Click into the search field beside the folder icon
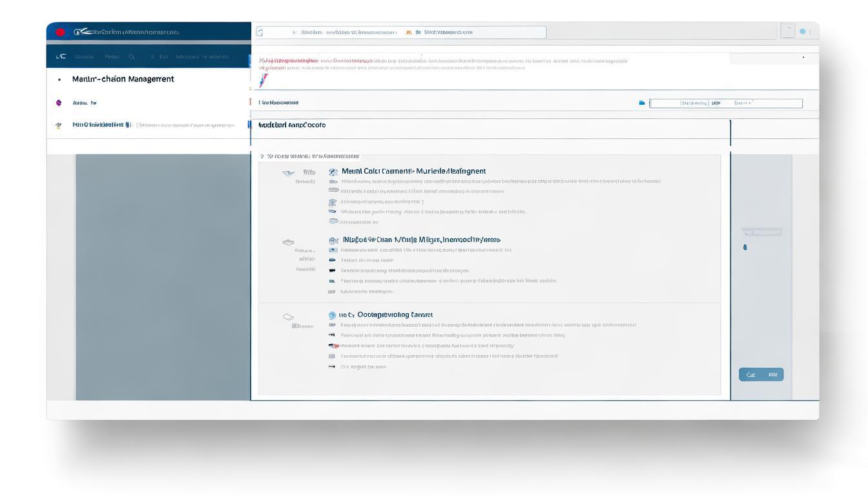Screen dimensions: 868x496 coord(725,103)
